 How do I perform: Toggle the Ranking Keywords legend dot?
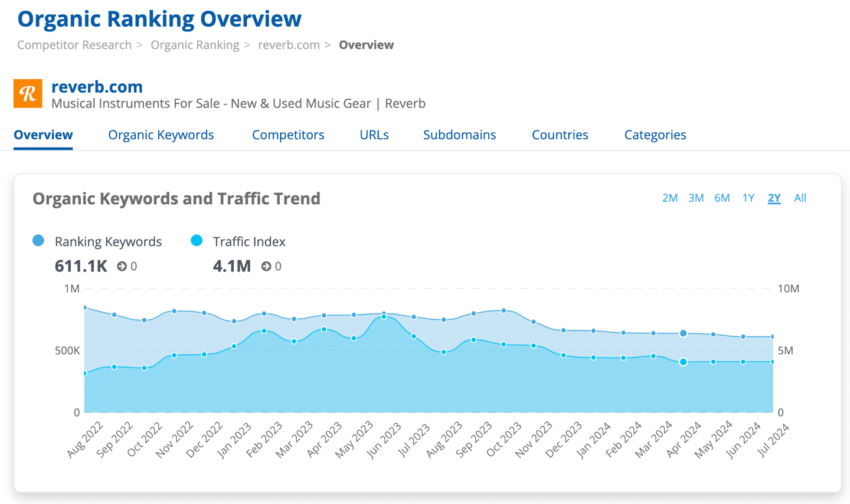tap(38, 240)
